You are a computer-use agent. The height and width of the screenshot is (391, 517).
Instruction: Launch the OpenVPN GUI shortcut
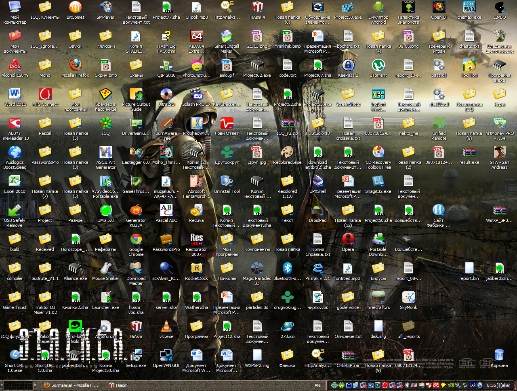pos(166,355)
